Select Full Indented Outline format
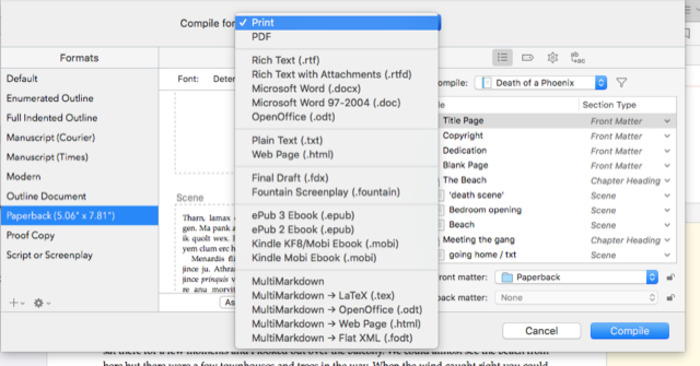Viewport: 700px width, 366px height. (79, 118)
